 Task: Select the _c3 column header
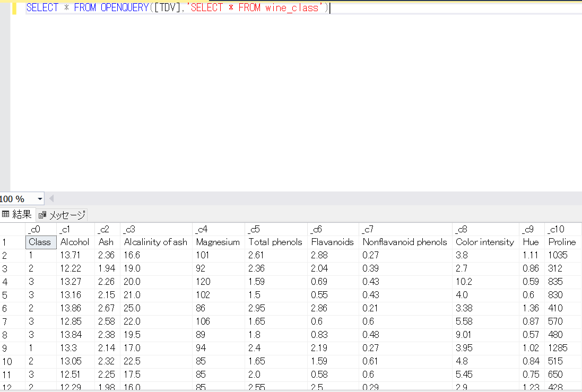[157, 229]
